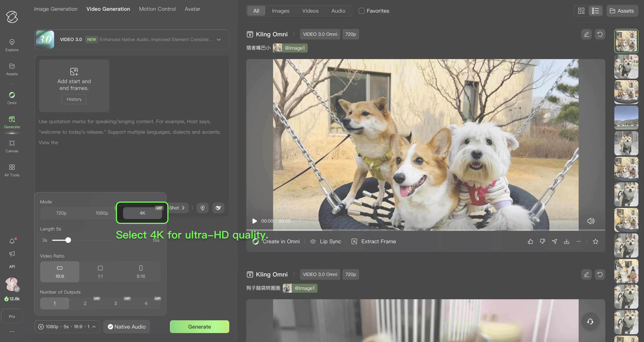Open the Avatar tab

tap(192, 9)
